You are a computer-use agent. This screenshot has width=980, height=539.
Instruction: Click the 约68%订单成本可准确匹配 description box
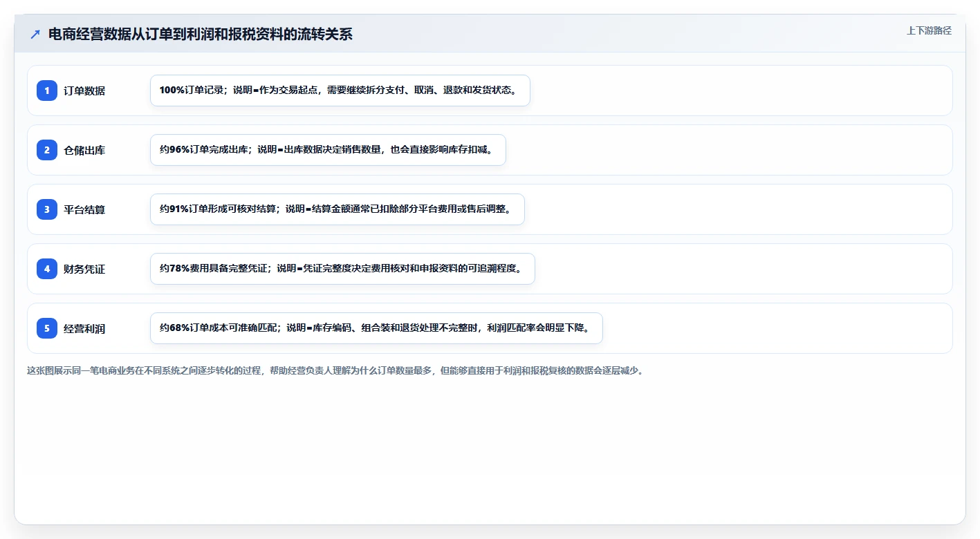click(376, 328)
